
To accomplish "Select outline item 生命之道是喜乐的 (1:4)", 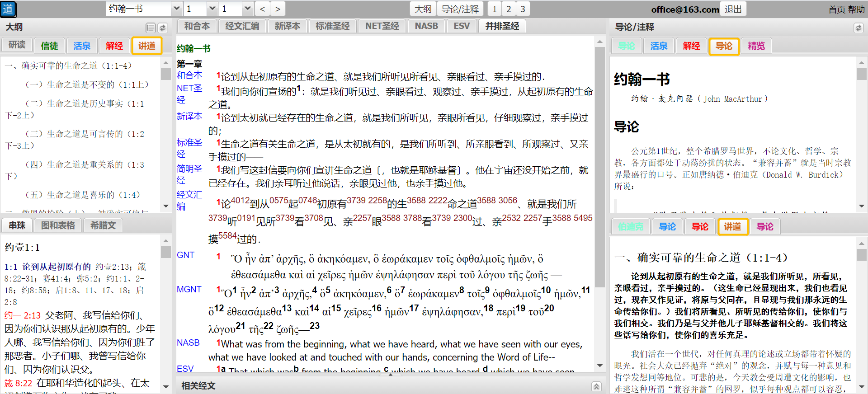I will 82,195.
